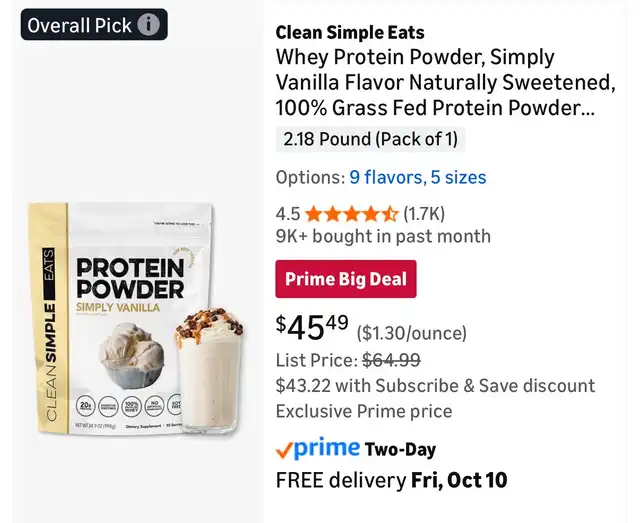Viewport: 640px width, 523px height.
Task: Open the Clean Simple Eats brand name
Action: [349, 33]
